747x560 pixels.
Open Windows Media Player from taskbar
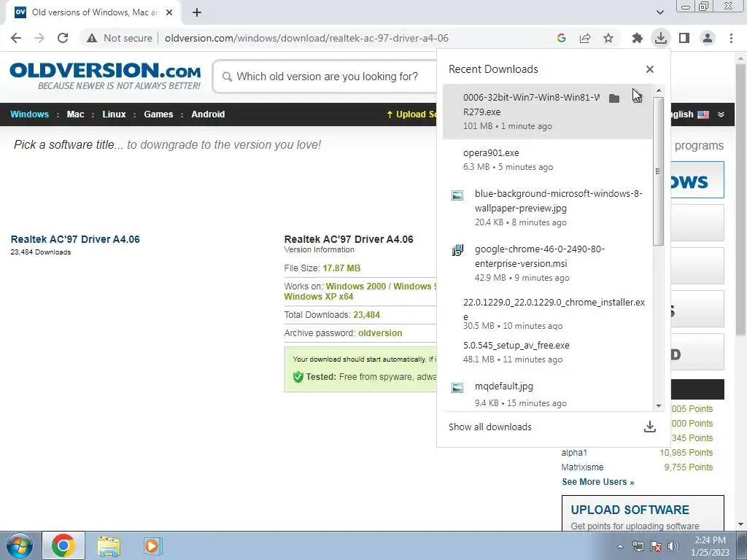[x=152, y=545]
